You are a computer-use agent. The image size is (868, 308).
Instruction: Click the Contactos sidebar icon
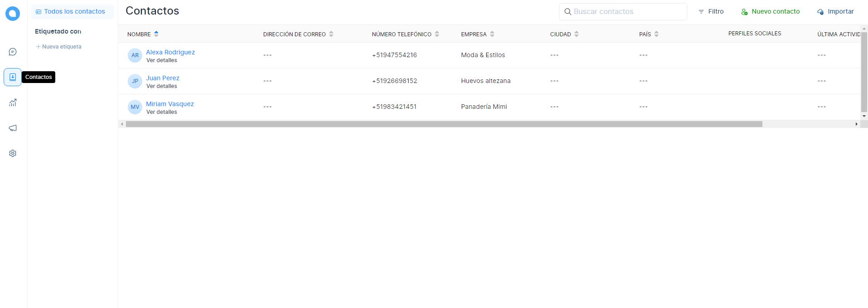13,77
